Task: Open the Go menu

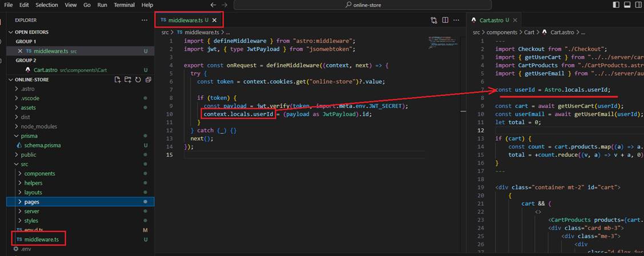Action: click(x=87, y=5)
